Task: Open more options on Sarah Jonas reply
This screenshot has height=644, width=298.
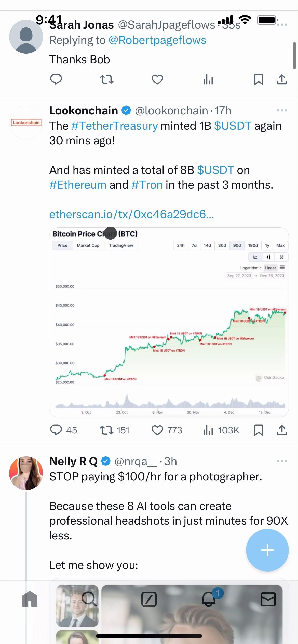Action: 282,25
